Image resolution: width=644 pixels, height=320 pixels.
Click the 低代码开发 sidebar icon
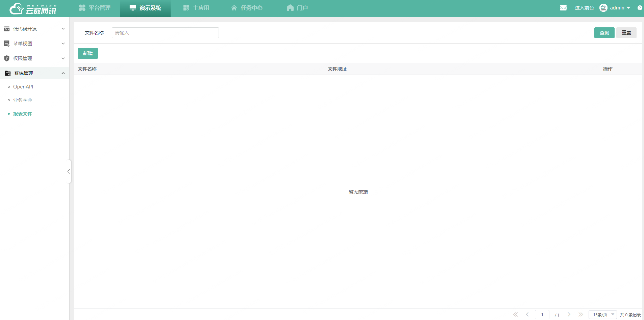[7, 29]
